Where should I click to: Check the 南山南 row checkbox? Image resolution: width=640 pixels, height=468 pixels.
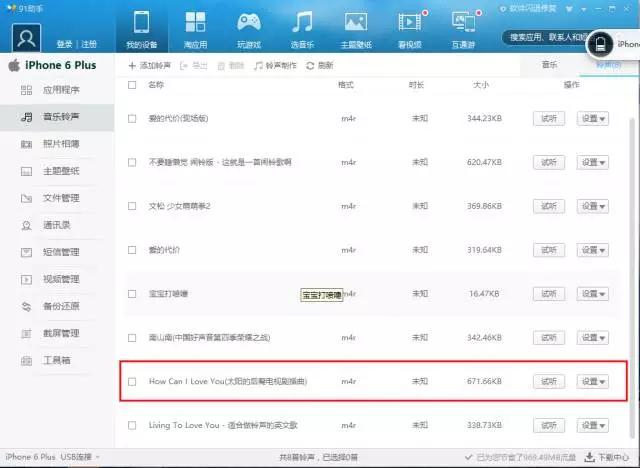(x=132, y=338)
